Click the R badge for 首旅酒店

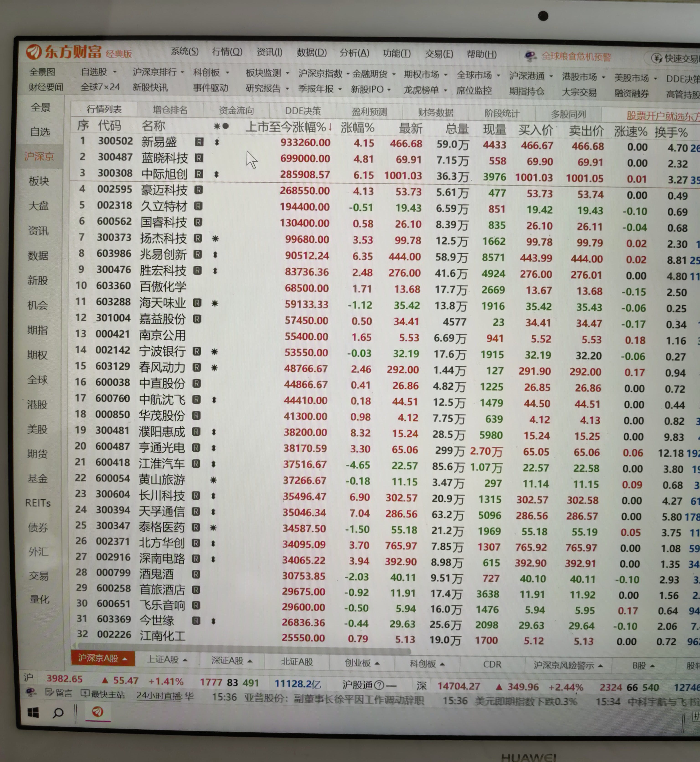coord(196,590)
